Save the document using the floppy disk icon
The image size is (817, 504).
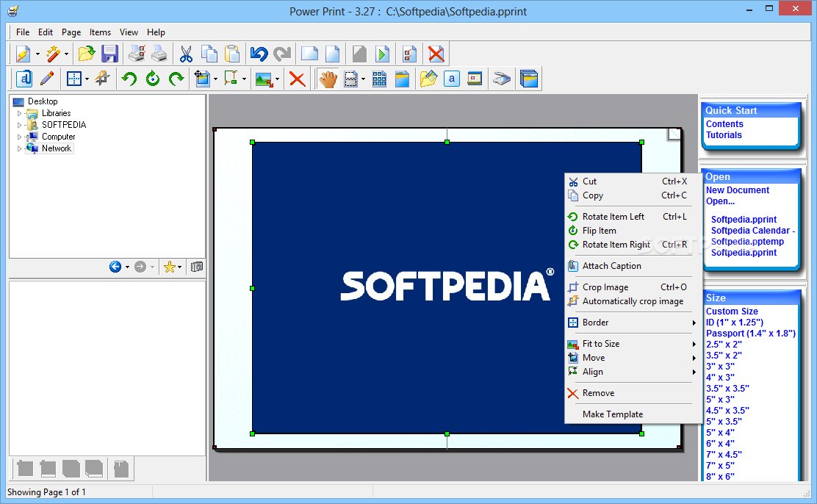109,54
